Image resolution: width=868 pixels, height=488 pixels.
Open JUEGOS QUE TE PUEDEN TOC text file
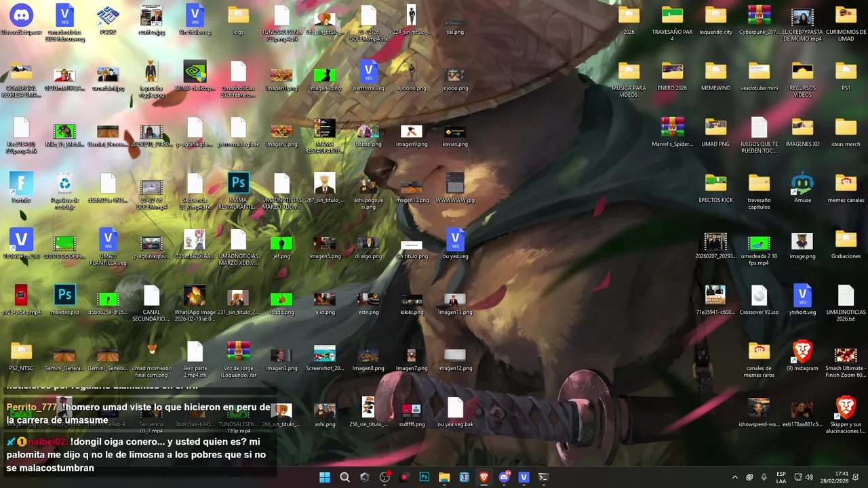759,136
